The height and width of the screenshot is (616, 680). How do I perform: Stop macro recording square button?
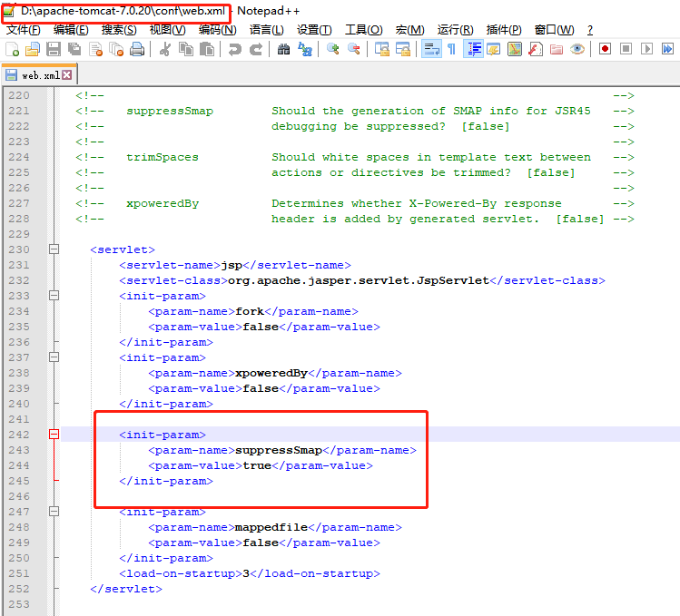(x=626, y=49)
